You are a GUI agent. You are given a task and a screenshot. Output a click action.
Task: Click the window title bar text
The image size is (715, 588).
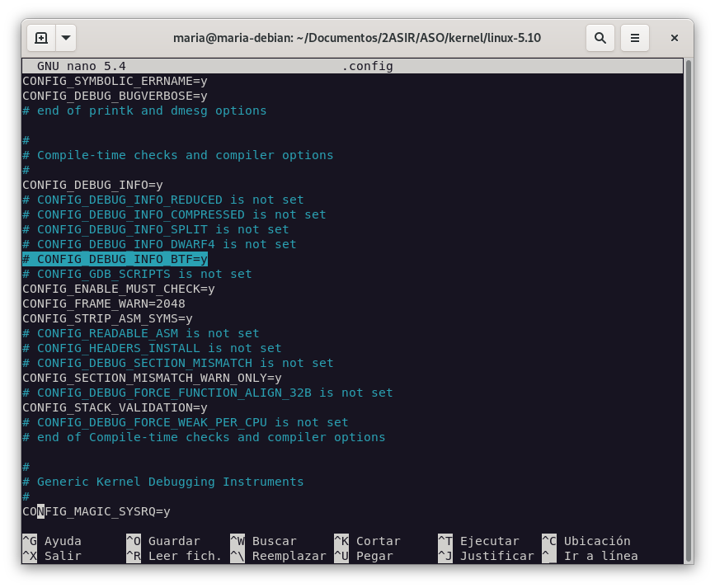[x=356, y=38]
